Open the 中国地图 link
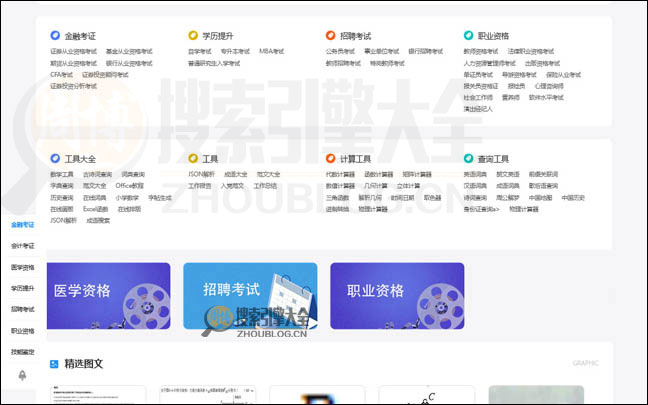648x405 pixels. point(541,198)
